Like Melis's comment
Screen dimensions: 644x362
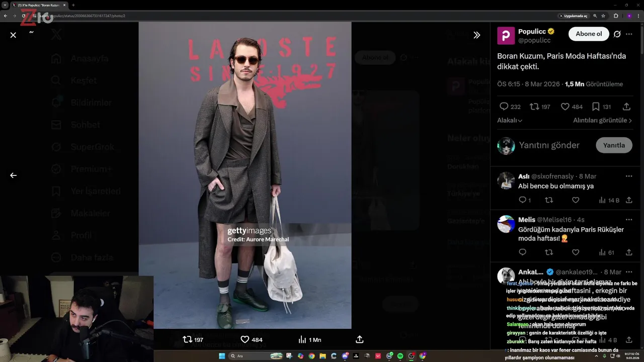(x=576, y=252)
